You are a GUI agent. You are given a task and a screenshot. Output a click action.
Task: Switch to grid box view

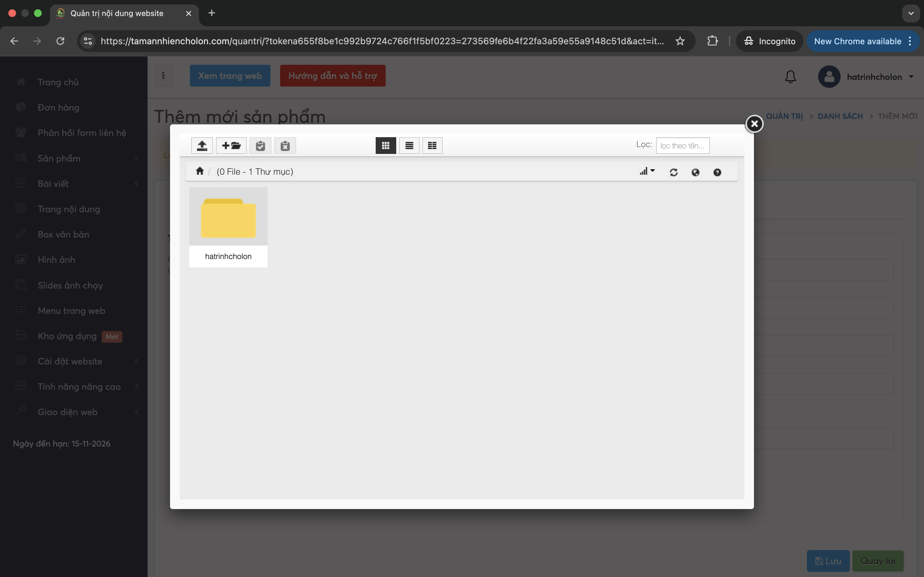point(386,146)
